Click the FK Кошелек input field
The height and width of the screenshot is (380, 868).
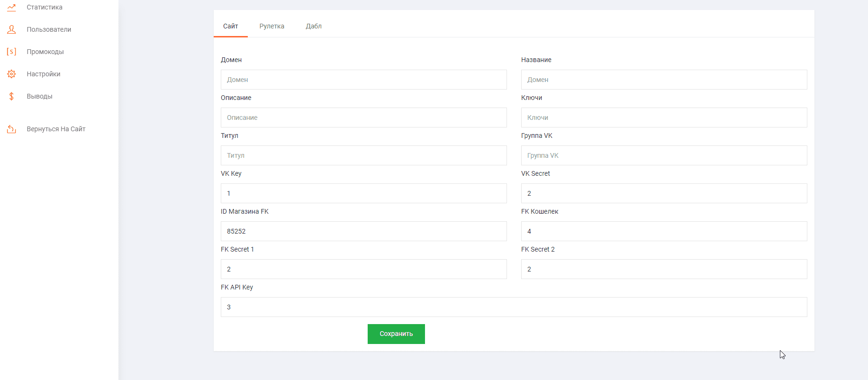pos(664,231)
